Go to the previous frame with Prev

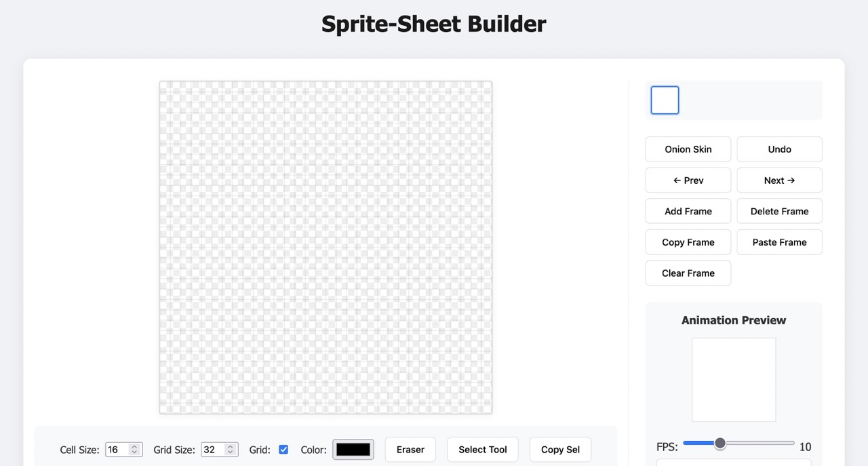pos(688,180)
